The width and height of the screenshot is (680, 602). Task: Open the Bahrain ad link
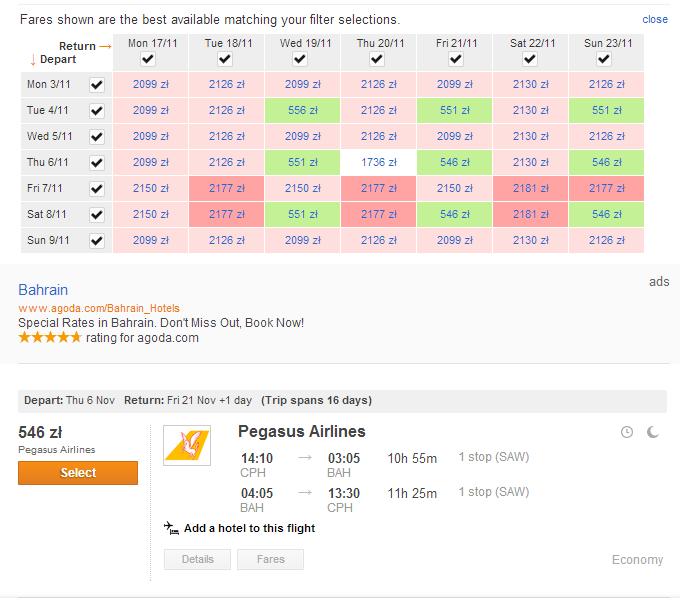43,290
